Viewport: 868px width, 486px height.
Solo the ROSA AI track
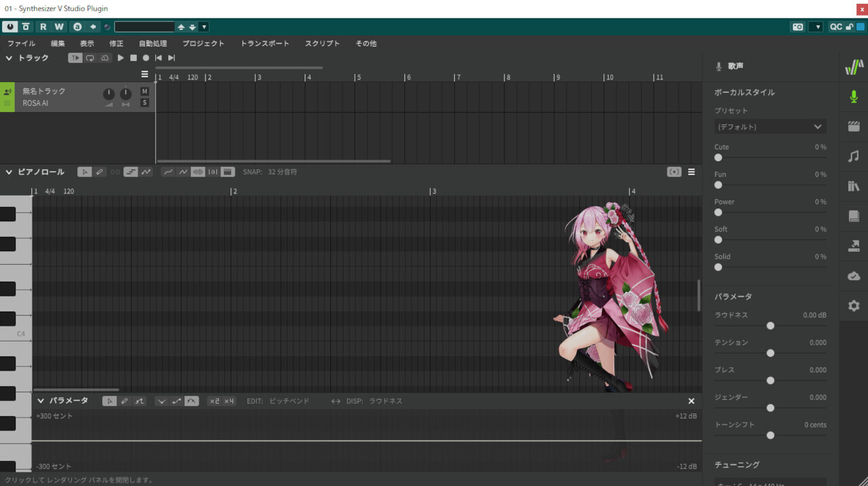pyautogui.click(x=144, y=102)
